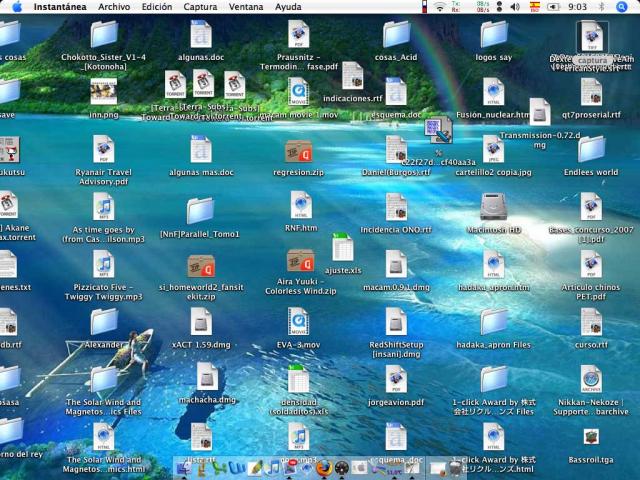Select the inn.png image thumbnail
This screenshot has height=480, width=640.
pyautogui.click(x=104, y=91)
